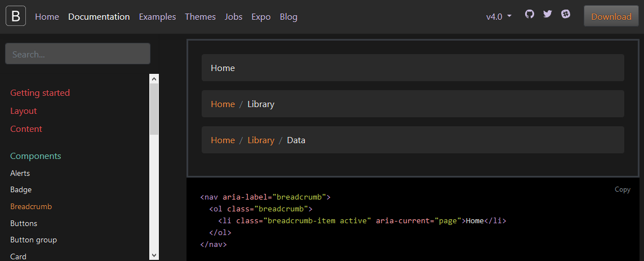Click the nav aria-label code line
Viewport: 644px width, 261px height.
coord(265,197)
